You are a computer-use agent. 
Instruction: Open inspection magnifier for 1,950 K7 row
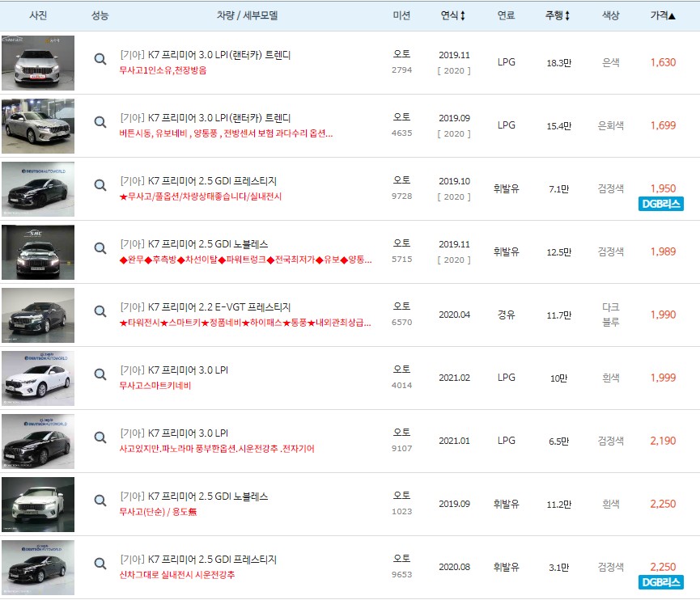click(100, 184)
